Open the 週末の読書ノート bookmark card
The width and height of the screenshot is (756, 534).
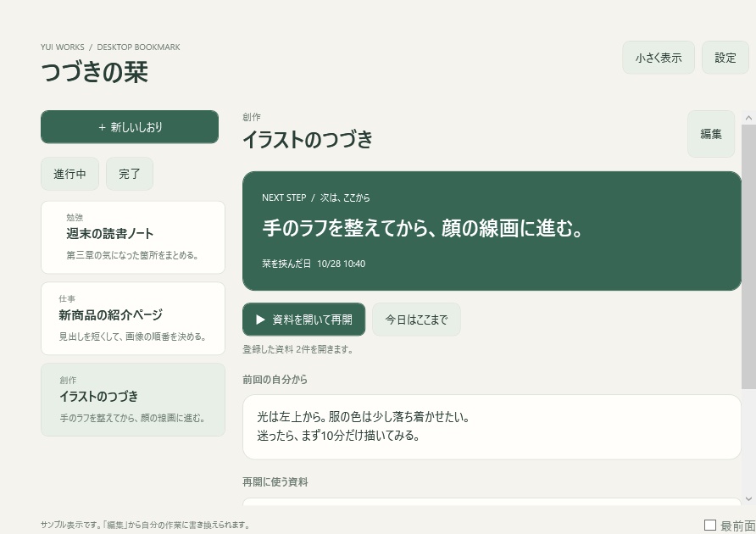click(133, 237)
